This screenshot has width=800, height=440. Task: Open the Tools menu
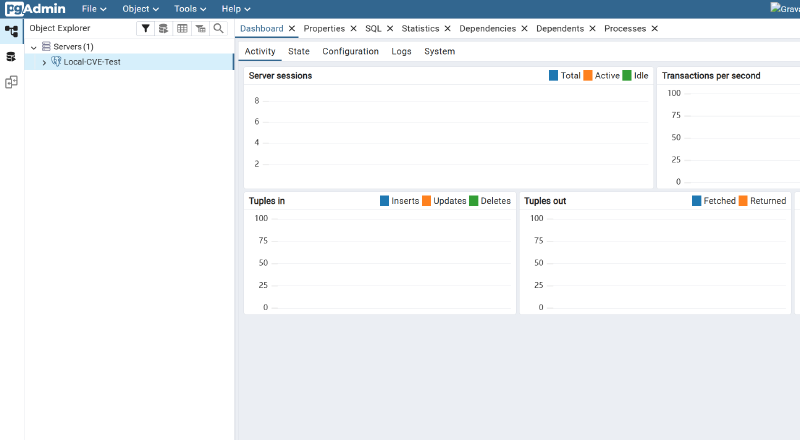tap(190, 9)
